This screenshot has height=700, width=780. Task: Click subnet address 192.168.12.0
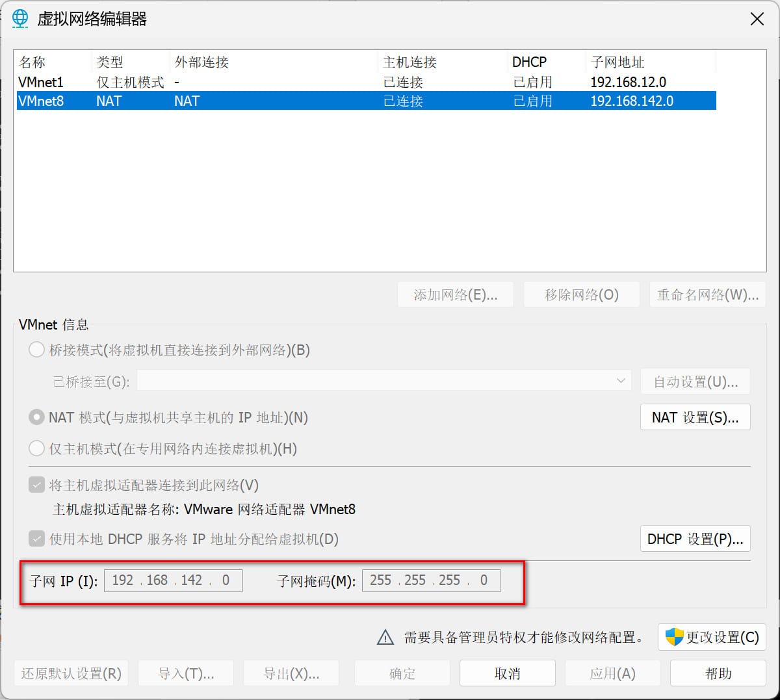pos(628,82)
